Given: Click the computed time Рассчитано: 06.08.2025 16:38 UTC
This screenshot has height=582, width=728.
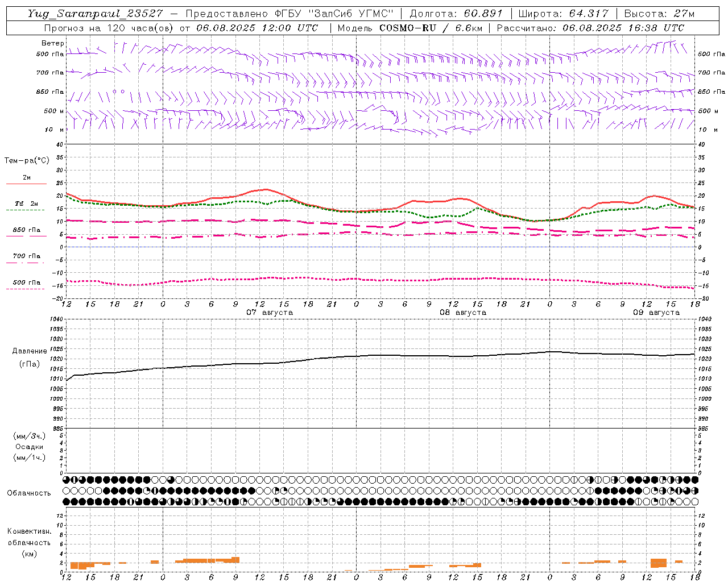Looking at the screenshot, I should (591, 28).
